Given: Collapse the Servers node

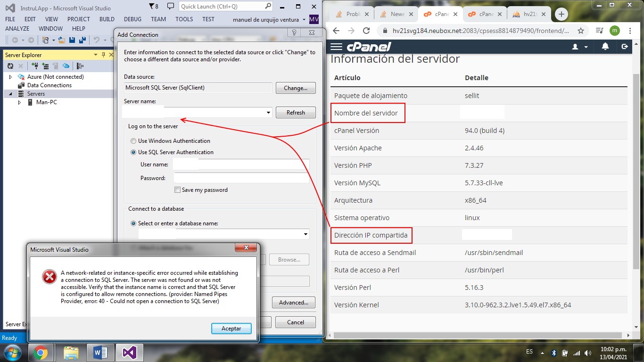Looking at the screenshot, I should [x=10, y=94].
